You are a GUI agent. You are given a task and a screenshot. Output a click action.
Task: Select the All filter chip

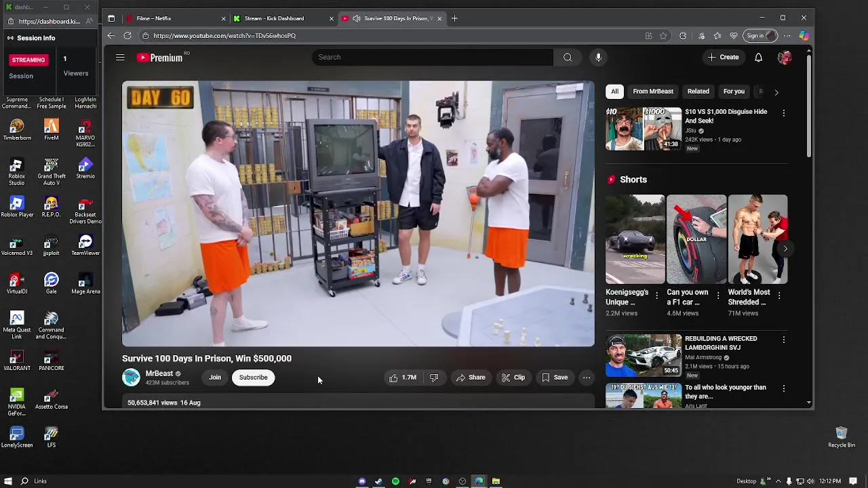(614, 91)
